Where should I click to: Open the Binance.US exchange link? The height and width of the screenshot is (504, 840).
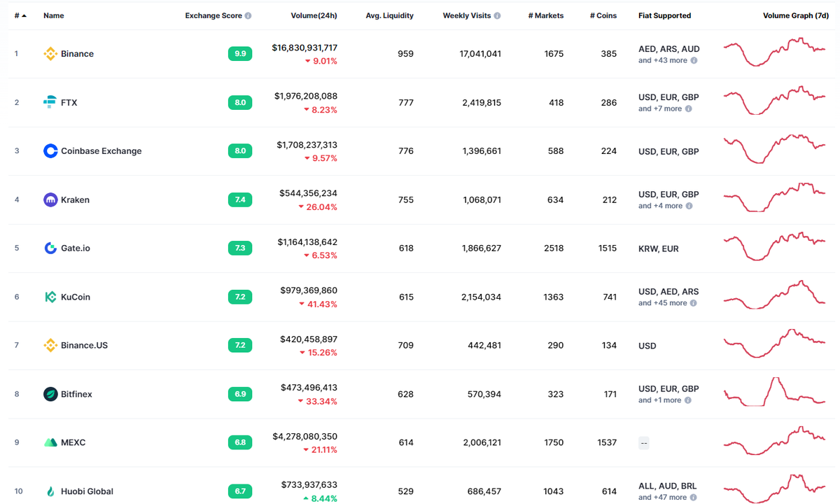(84, 345)
